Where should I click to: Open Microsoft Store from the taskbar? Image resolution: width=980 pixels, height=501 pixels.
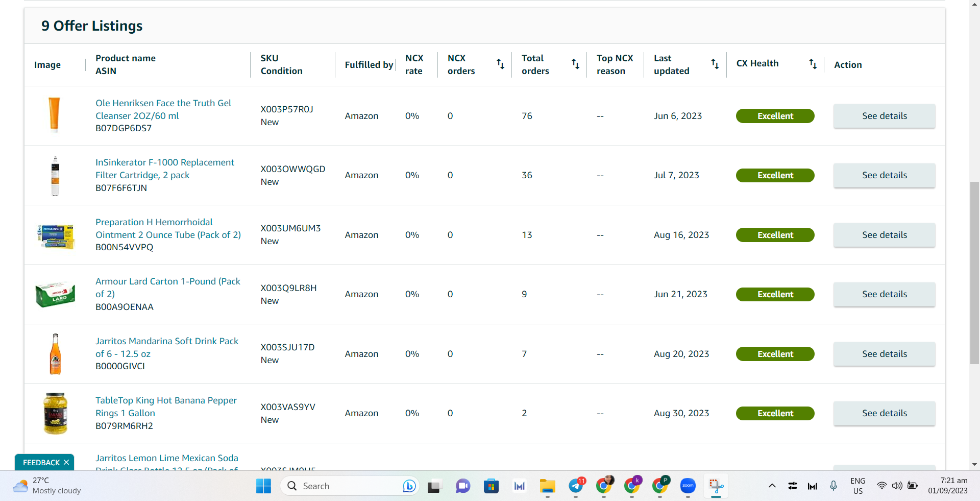(x=491, y=486)
